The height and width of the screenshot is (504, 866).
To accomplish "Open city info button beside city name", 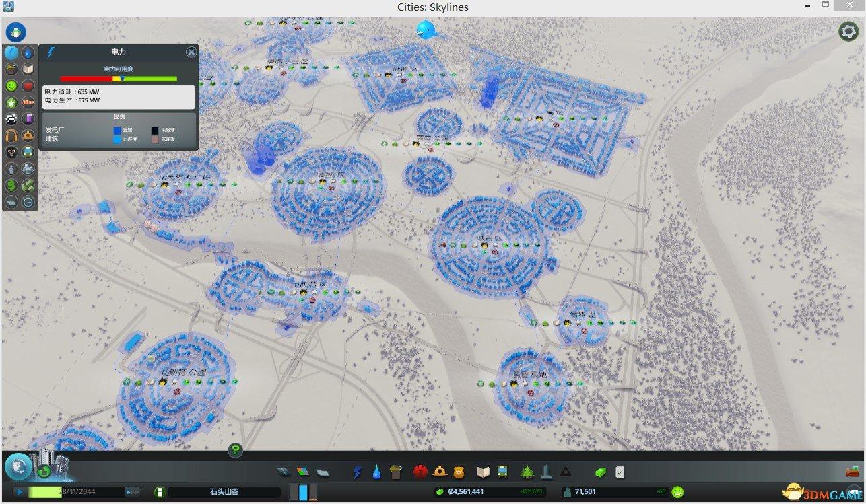I will (x=160, y=492).
